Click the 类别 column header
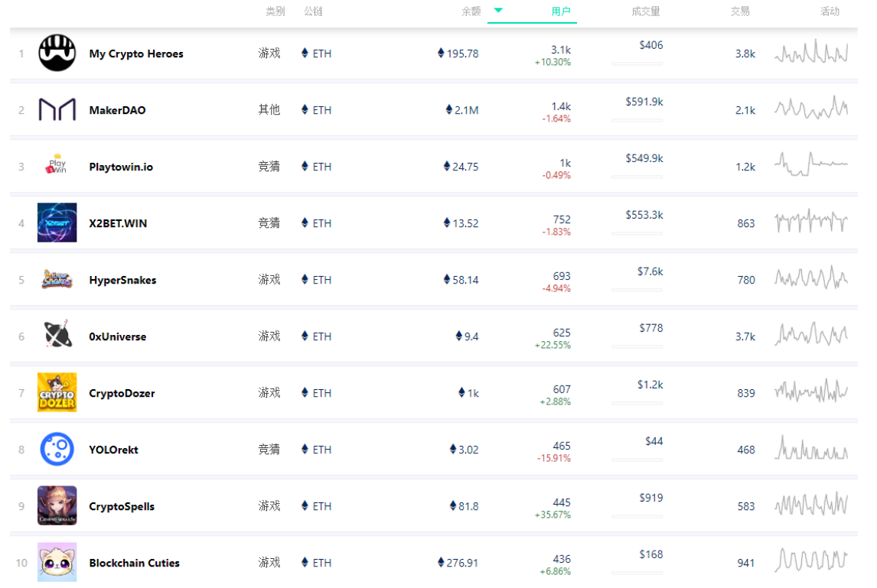Screen dimensions: 877x588 point(275,11)
